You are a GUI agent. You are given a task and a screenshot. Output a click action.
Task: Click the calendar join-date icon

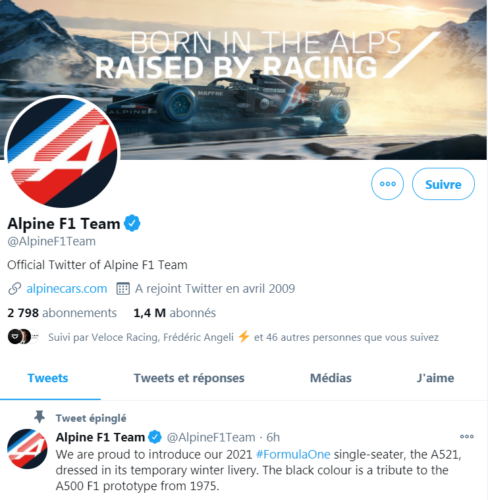point(123,289)
